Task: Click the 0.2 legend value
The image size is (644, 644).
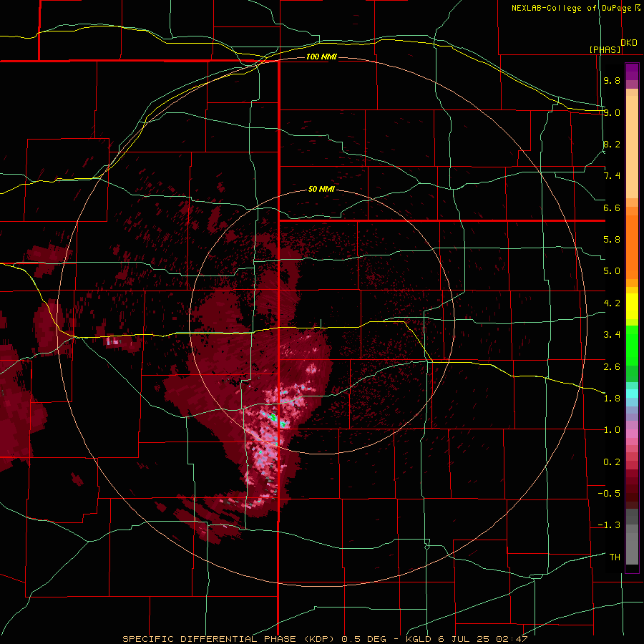Action: [x=612, y=462]
